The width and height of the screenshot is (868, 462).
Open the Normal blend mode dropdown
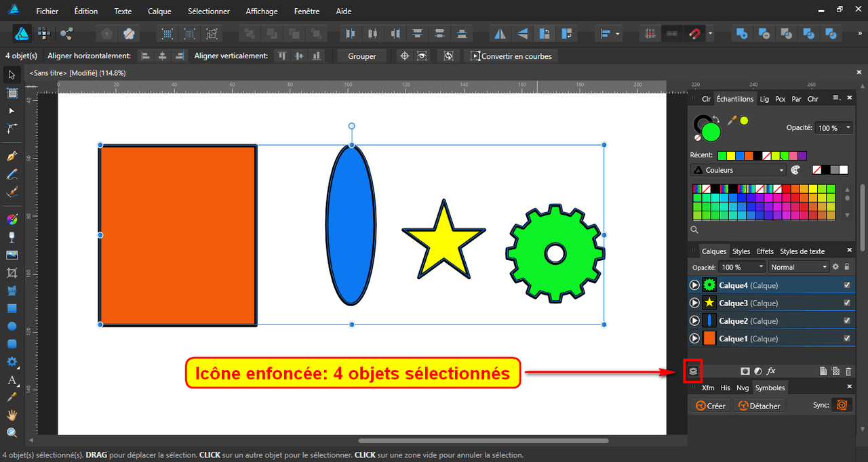coord(799,267)
